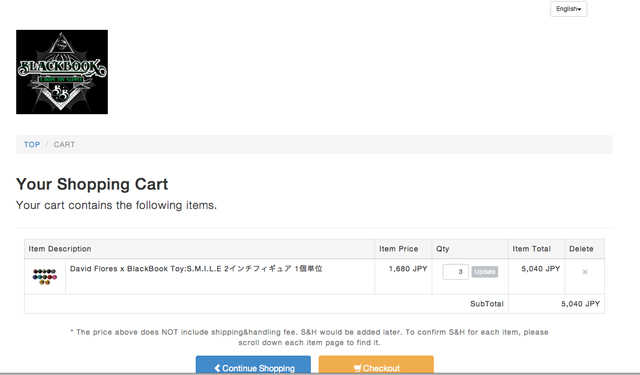640x375 pixels.
Task: Click the Item Total column header
Action: [x=531, y=249]
